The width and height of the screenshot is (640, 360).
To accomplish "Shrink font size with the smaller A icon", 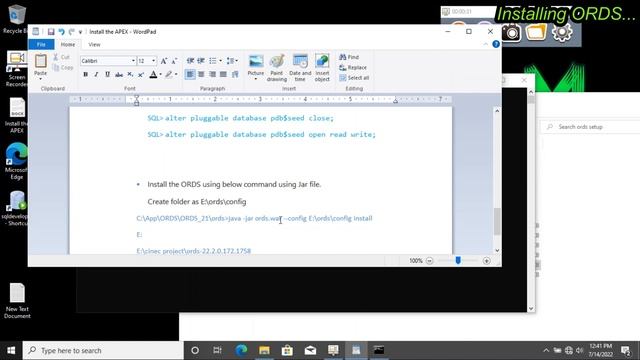I will click(174, 61).
